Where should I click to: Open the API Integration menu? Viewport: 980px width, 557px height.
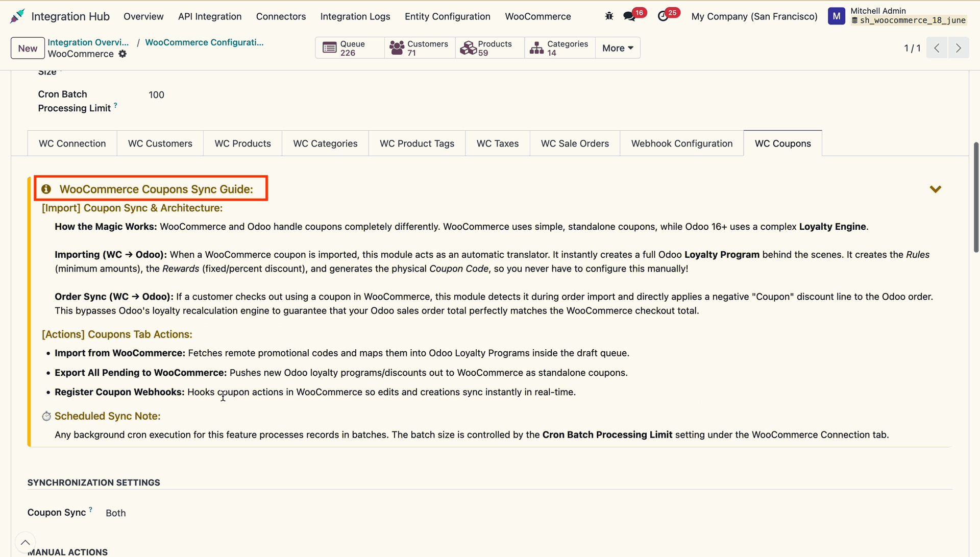[x=210, y=16]
